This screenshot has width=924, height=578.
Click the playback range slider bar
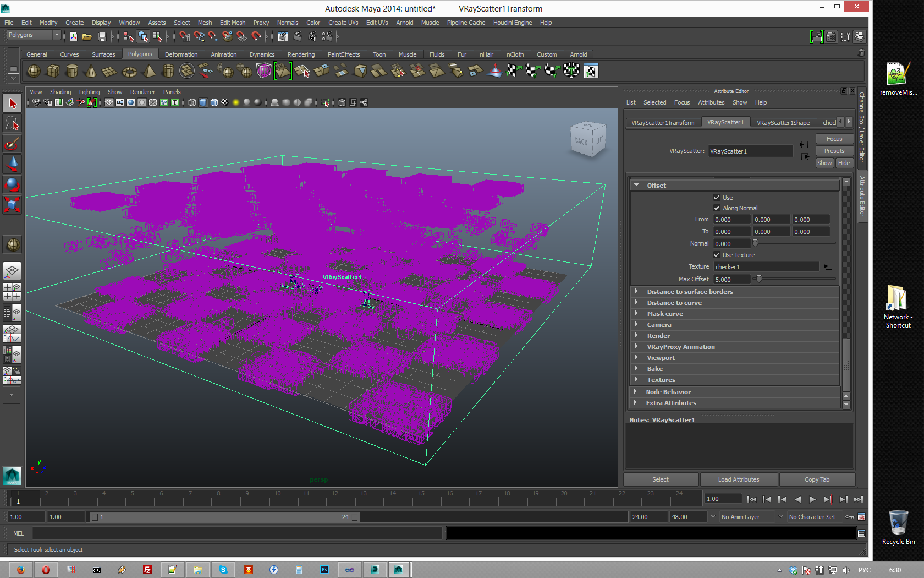[224, 517]
